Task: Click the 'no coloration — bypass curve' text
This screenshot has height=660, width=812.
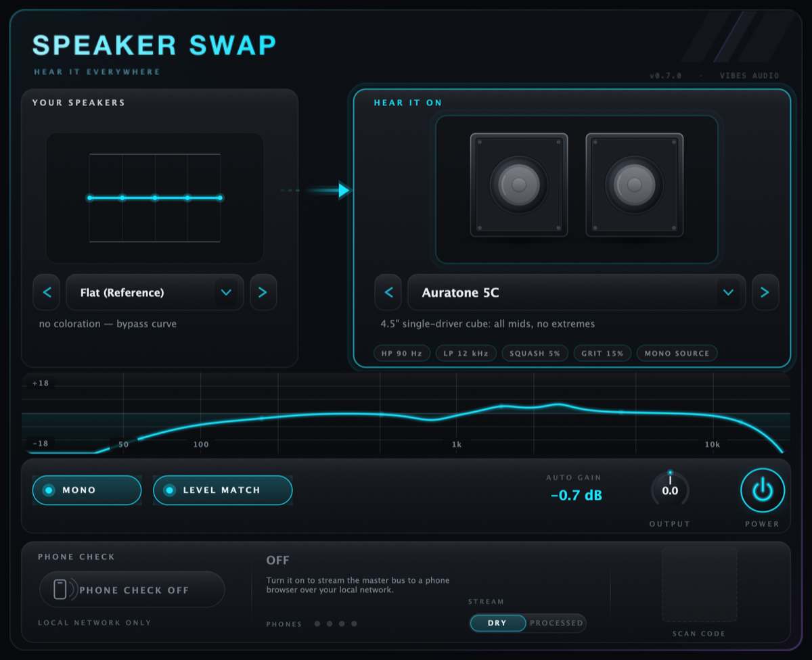Action: click(108, 324)
